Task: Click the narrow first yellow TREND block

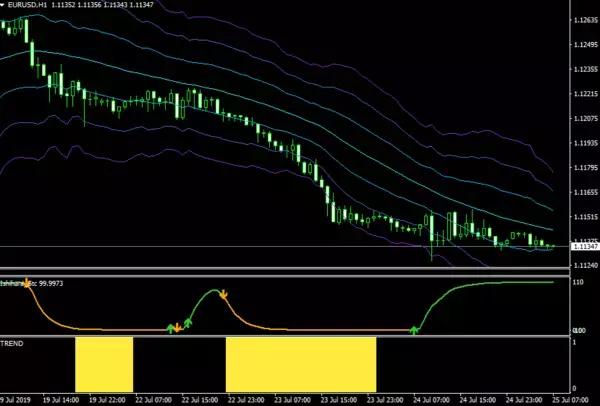Action: click(x=103, y=364)
